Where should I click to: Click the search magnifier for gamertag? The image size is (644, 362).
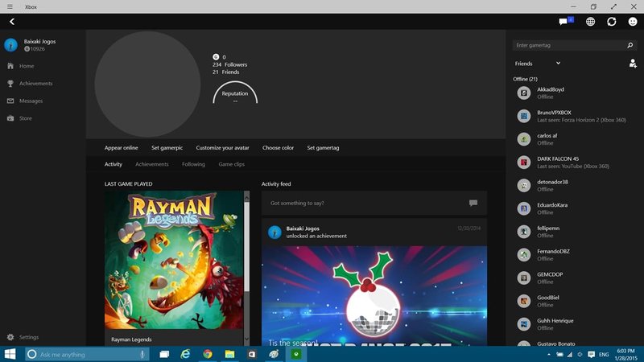pos(630,45)
